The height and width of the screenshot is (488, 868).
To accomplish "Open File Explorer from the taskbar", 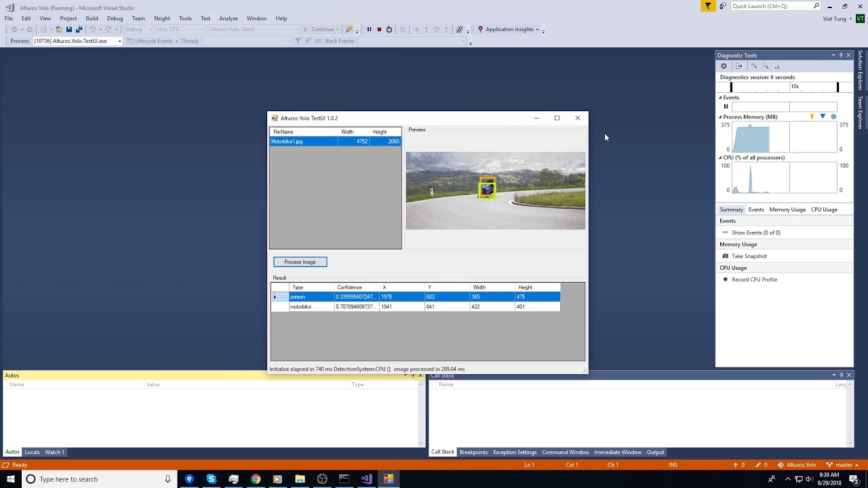I will coord(300,479).
